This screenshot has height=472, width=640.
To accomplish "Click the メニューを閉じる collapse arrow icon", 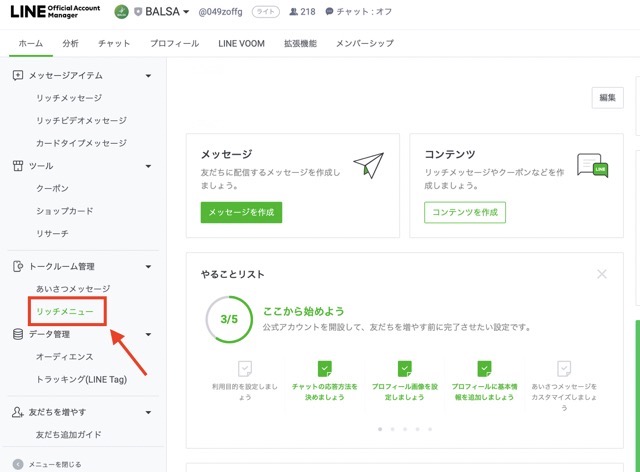I will coord(18,464).
